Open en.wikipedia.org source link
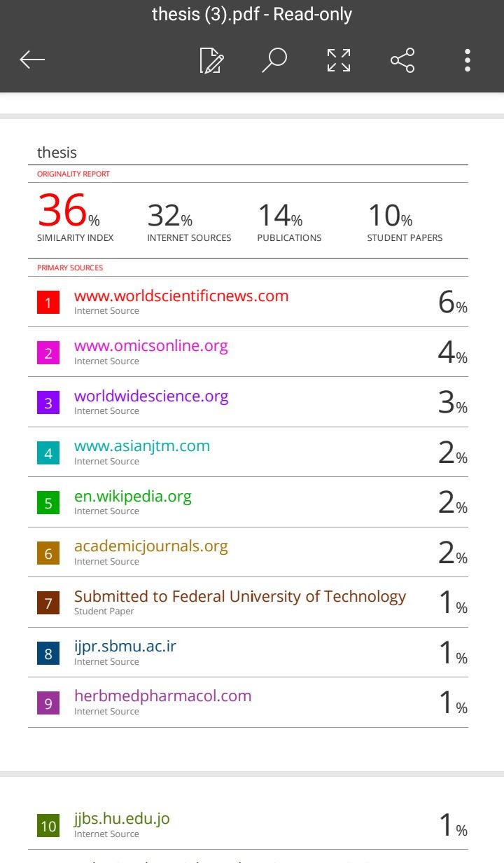 (133, 497)
